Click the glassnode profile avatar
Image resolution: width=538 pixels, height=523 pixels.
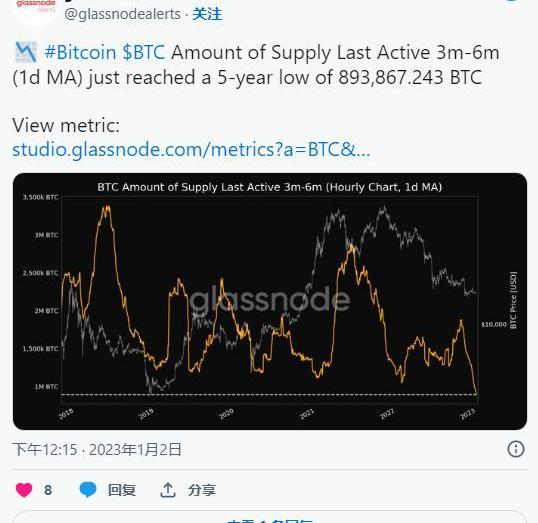coord(36,10)
